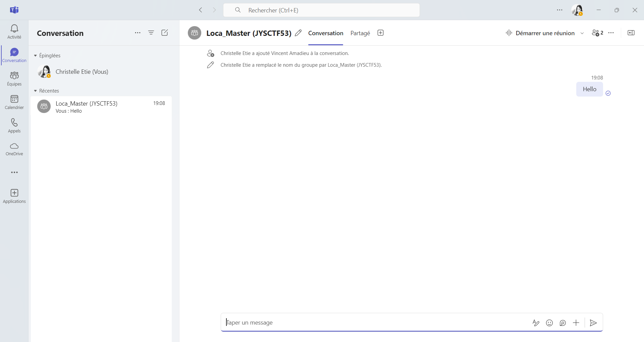Viewport: 644px width, 342px height.
Task: Switch to the Partagé tab
Action: [360, 33]
